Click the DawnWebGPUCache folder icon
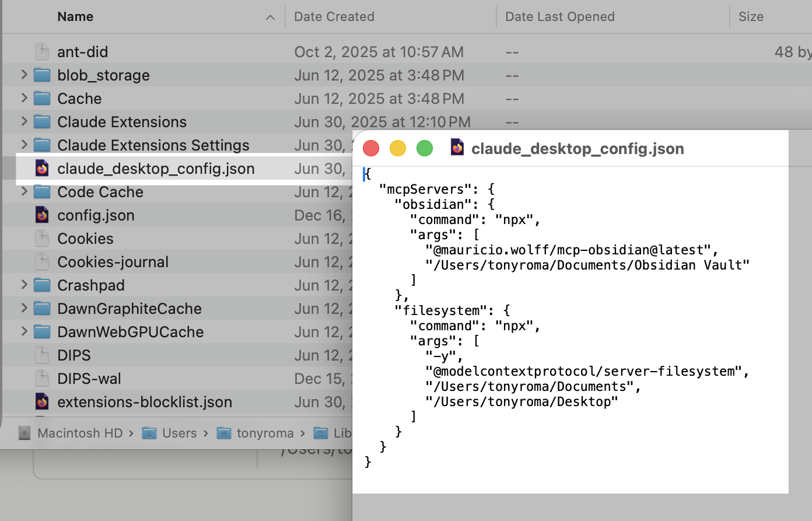 (42, 332)
